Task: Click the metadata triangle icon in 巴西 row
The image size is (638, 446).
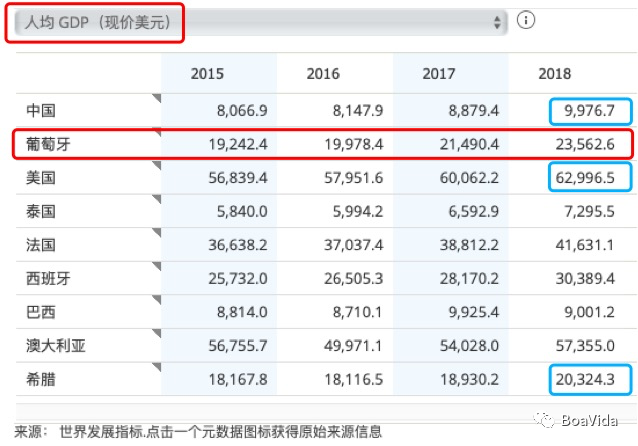Action: point(157,300)
